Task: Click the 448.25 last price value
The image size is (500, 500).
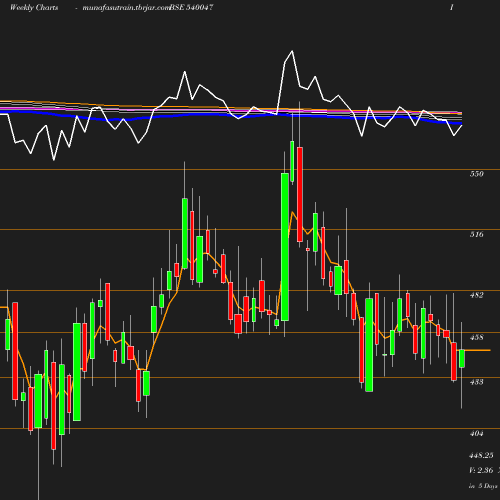Action: pos(481,455)
